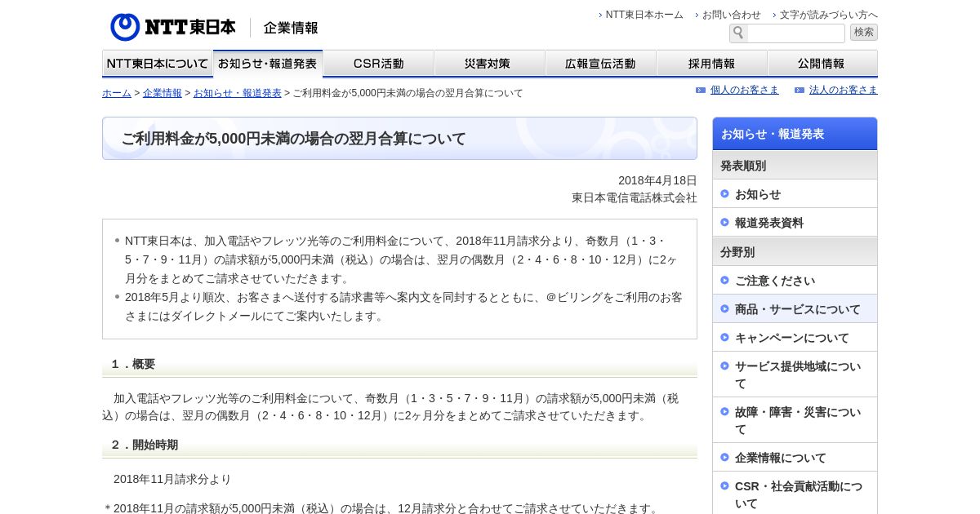Image resolution: width=980 pixels, height=514 pixels.
Task: Open 故障・障害・災害について in the sidebar
Action: [795, 420]
